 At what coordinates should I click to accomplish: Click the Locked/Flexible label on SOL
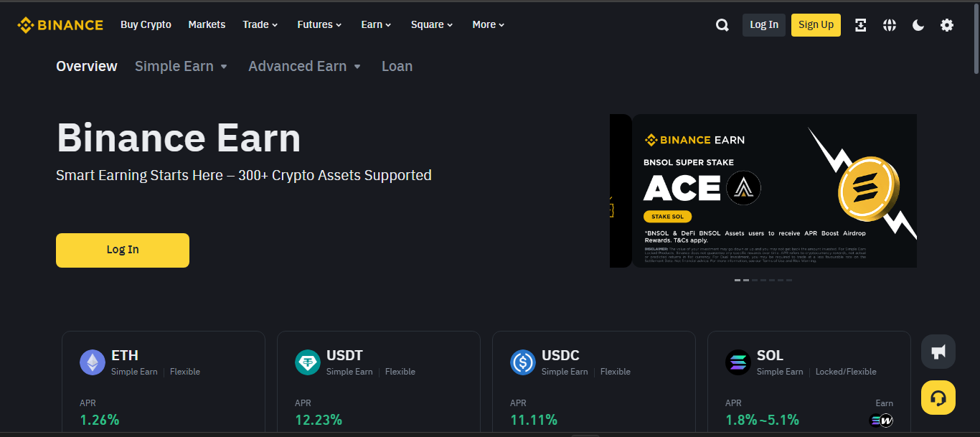846,372
